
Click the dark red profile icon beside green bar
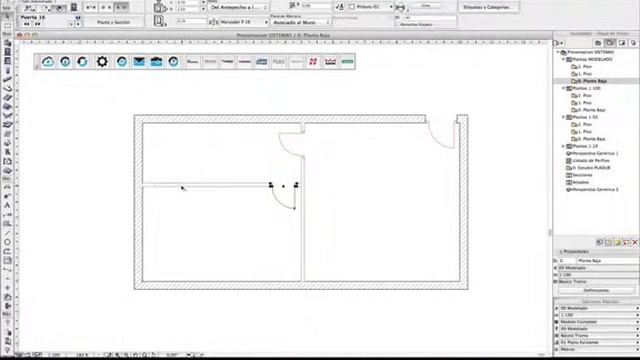coord(330,62)
